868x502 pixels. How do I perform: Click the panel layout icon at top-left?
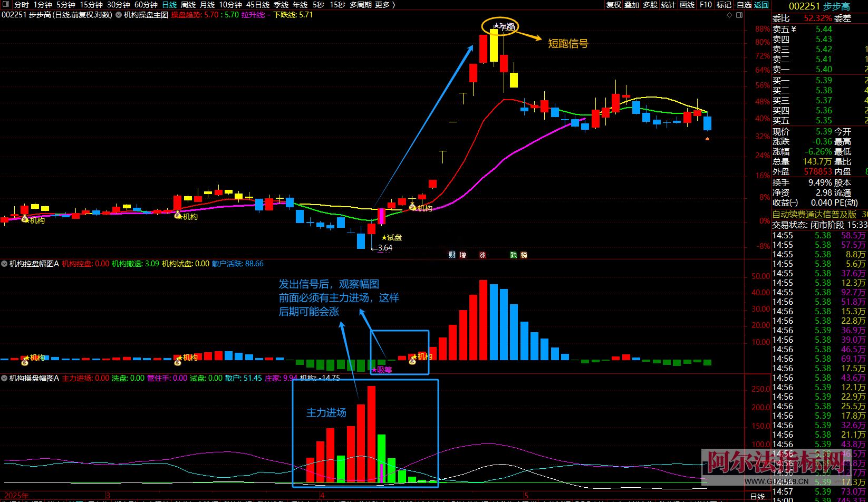click(x=7, y=5)
